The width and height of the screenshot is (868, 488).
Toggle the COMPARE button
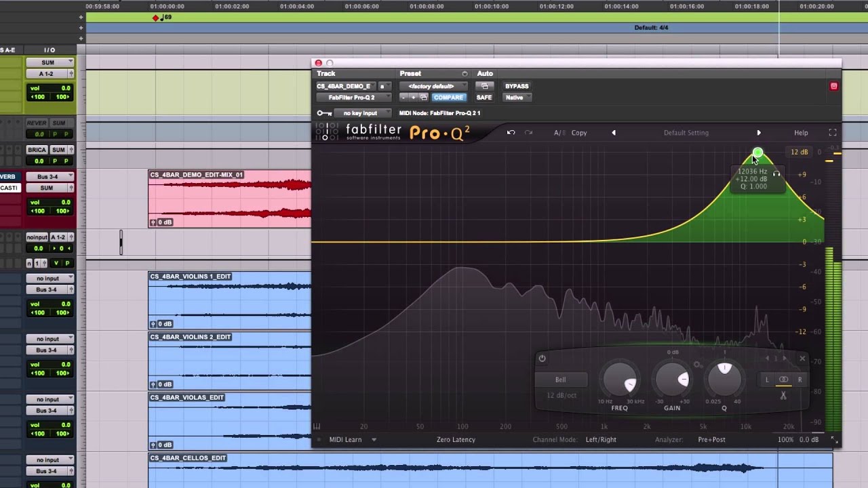point(448,98)
